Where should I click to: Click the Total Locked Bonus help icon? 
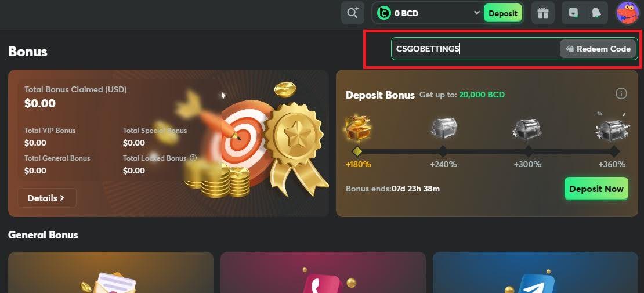pos(193,158)
